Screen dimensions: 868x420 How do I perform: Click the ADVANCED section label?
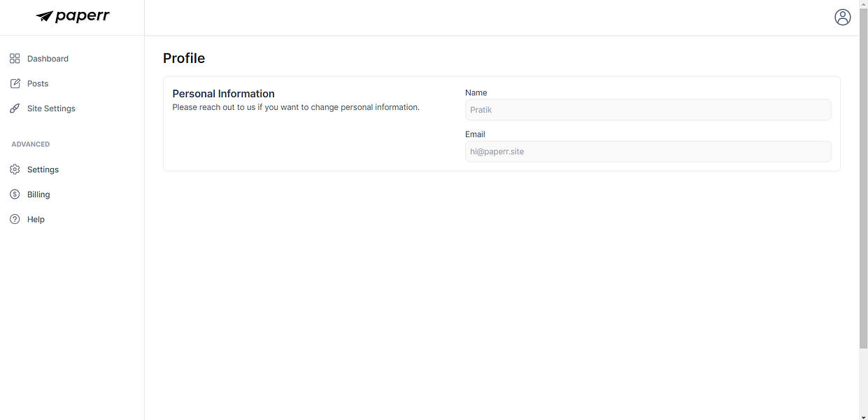tap(31, 144)
